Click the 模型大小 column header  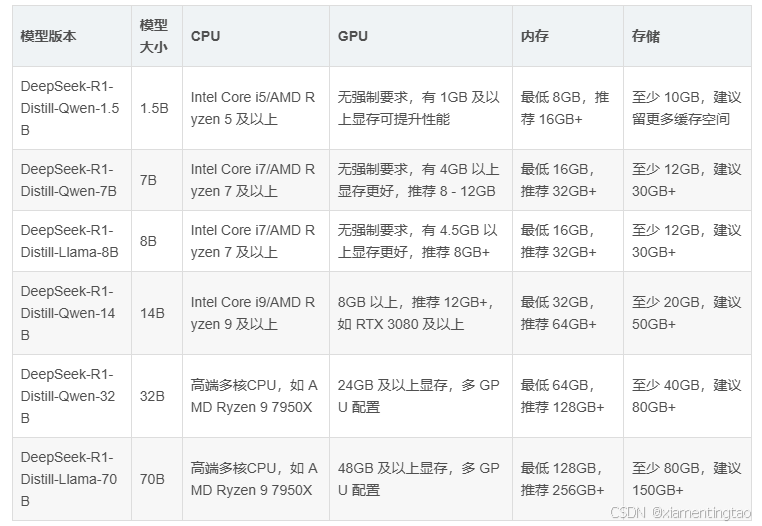tap(157, 36)
